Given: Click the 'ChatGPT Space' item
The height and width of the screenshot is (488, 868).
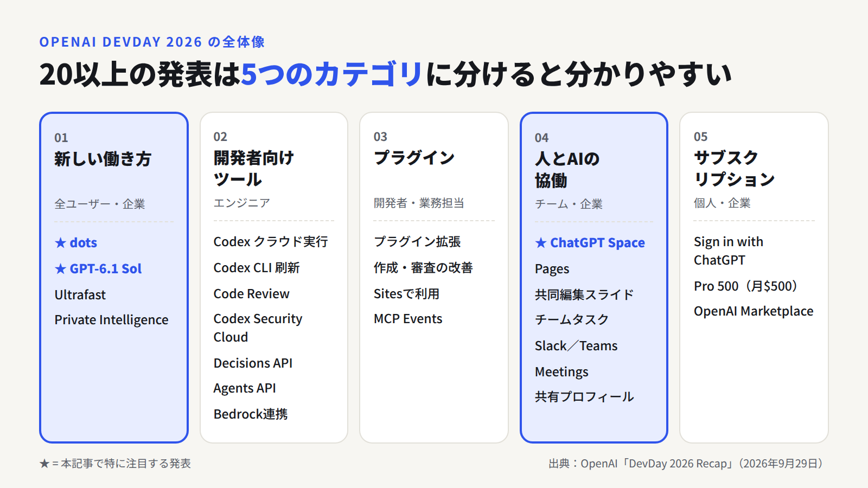Looking at the screenshot, I should pyautogui.click(x=598, y=243).
